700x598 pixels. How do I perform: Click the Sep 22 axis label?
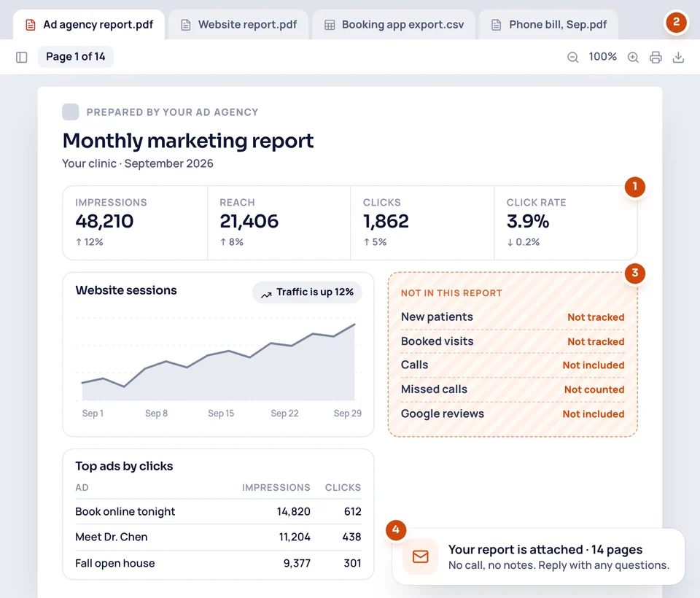284,413
